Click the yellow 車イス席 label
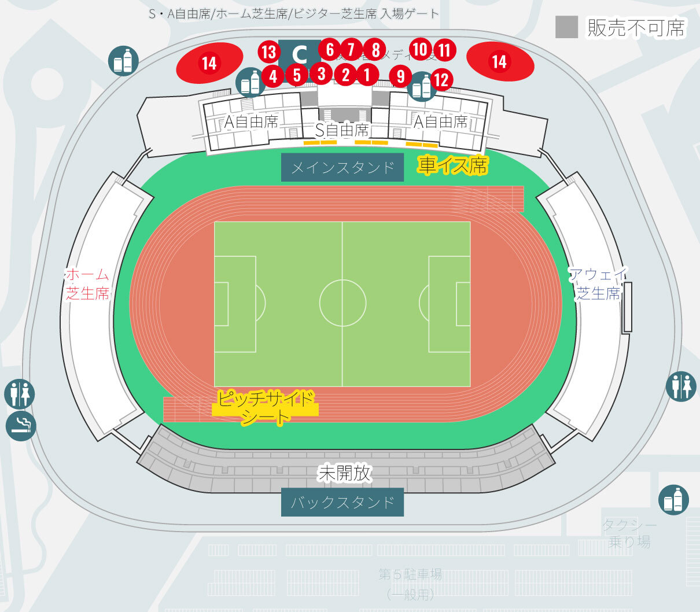The image size is (700, 612). click(x=454, y=166)
